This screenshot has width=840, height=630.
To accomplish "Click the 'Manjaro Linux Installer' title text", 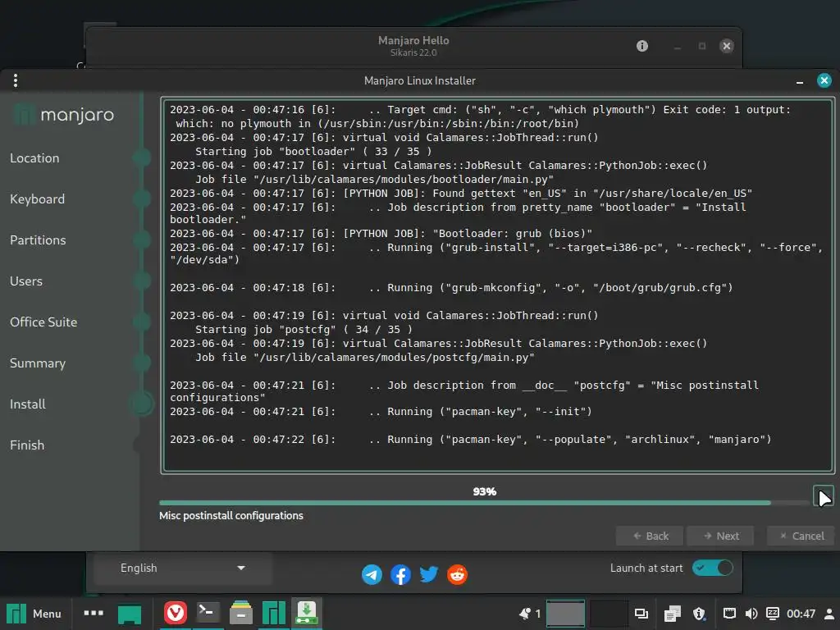I will click(419, 80).
